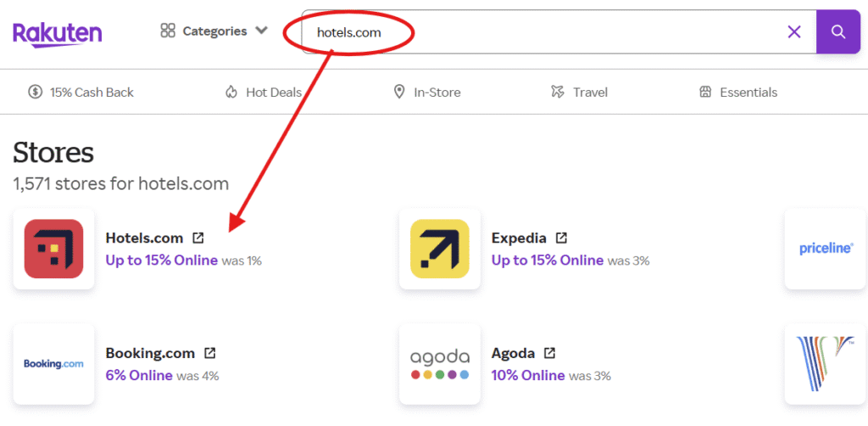Expand the Categories dropdown chevron

[261, 31]
